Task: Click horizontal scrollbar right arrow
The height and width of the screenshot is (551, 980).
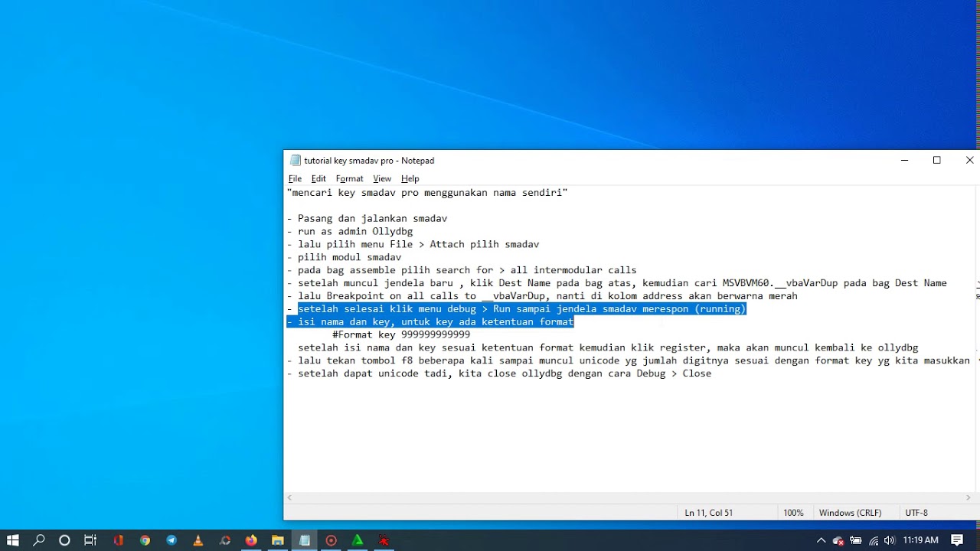Action: tap(969, 497)
